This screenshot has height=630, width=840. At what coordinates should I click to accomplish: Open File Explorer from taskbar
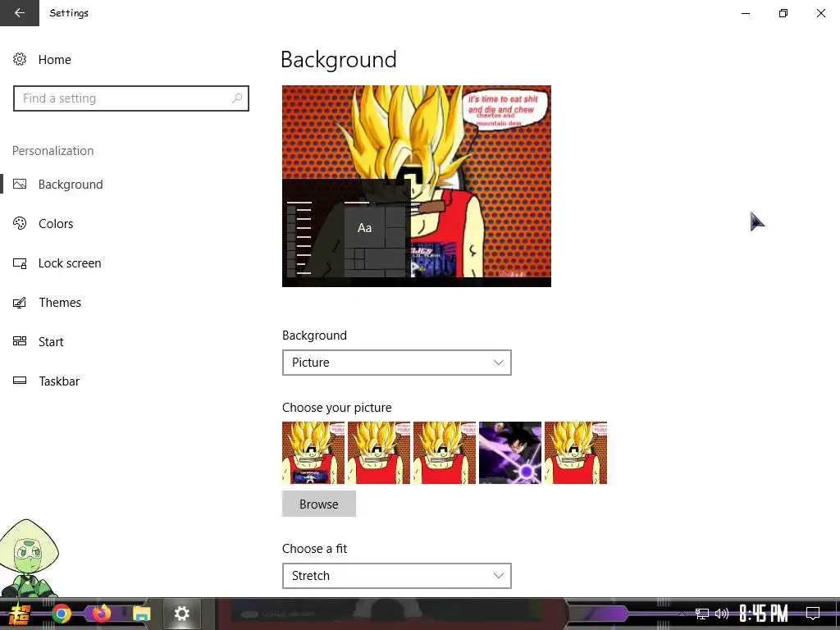click(142, 614)
